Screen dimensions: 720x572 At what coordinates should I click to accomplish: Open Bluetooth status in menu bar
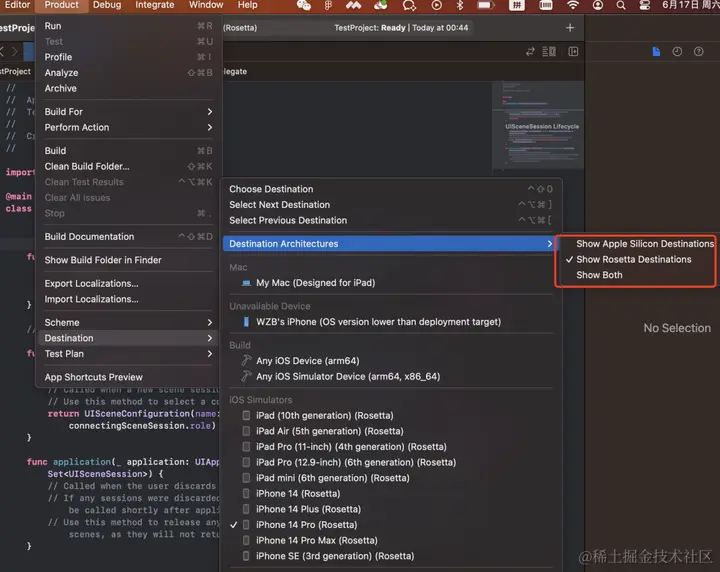point(460,5)
